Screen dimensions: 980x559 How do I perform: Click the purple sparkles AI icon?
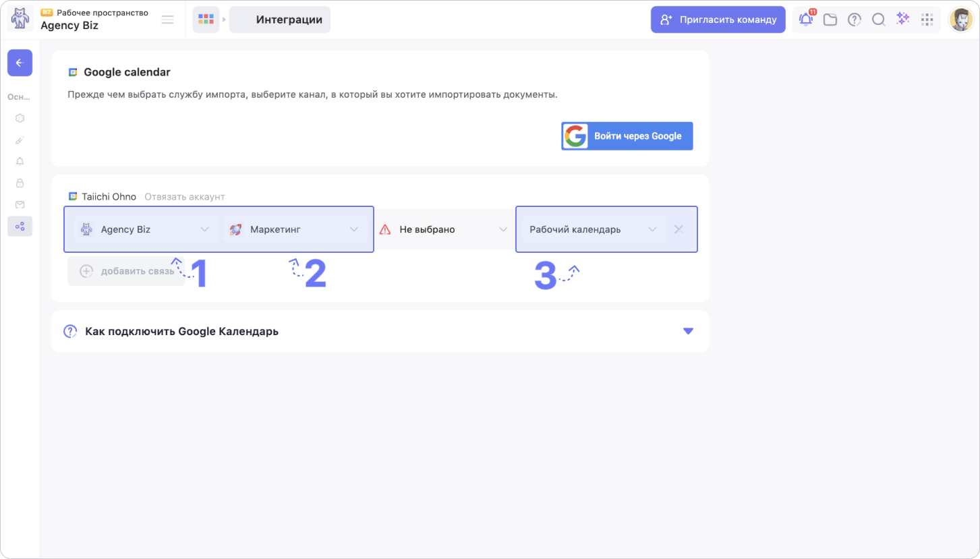(902, 20)
